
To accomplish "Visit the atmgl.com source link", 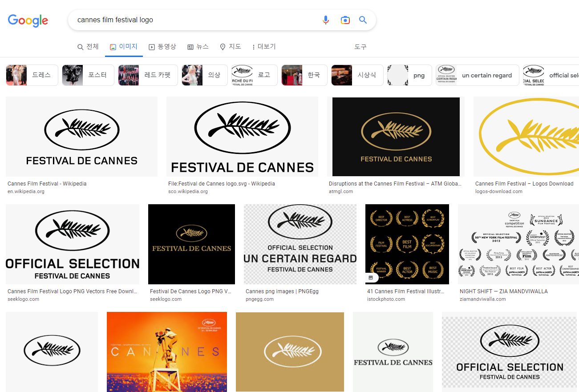I will coord(341,192).
